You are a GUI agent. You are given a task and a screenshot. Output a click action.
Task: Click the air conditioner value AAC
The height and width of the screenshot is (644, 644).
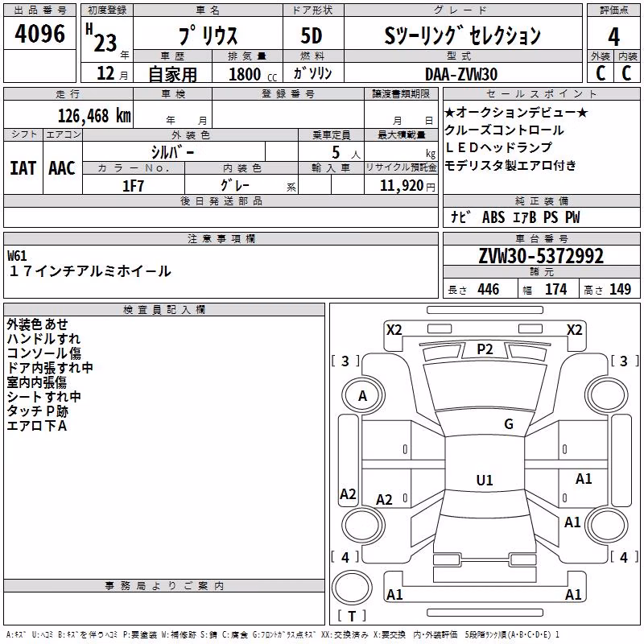62,168
